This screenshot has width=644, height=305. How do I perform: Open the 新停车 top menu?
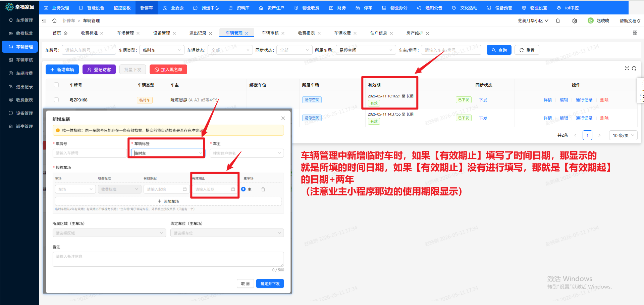click(147, 8)
